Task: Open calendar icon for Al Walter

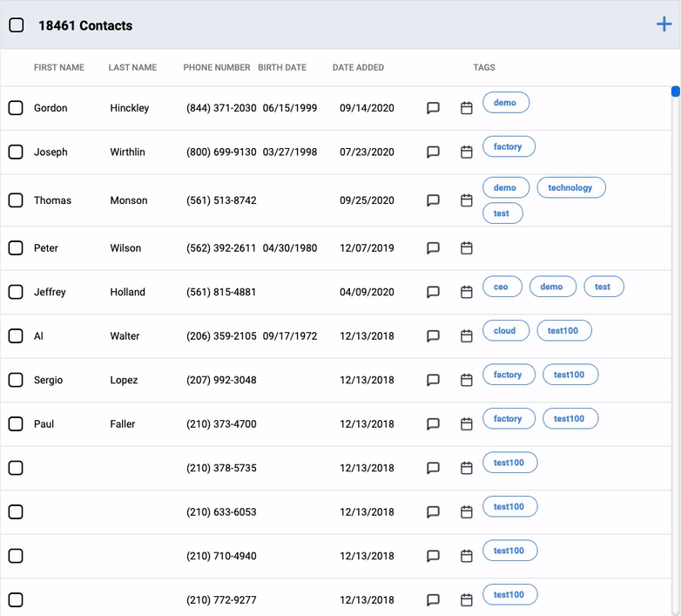Action: tap(467, 335)
